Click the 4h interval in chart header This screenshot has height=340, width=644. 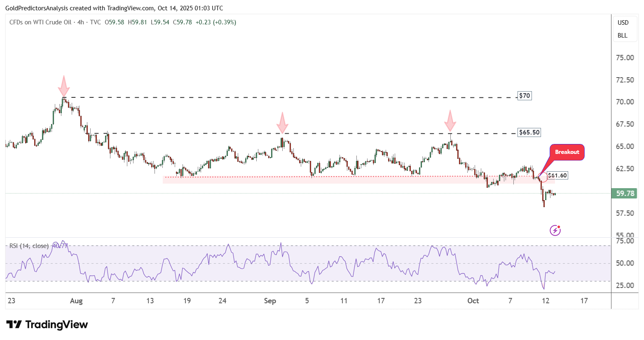tap(80, 22)
